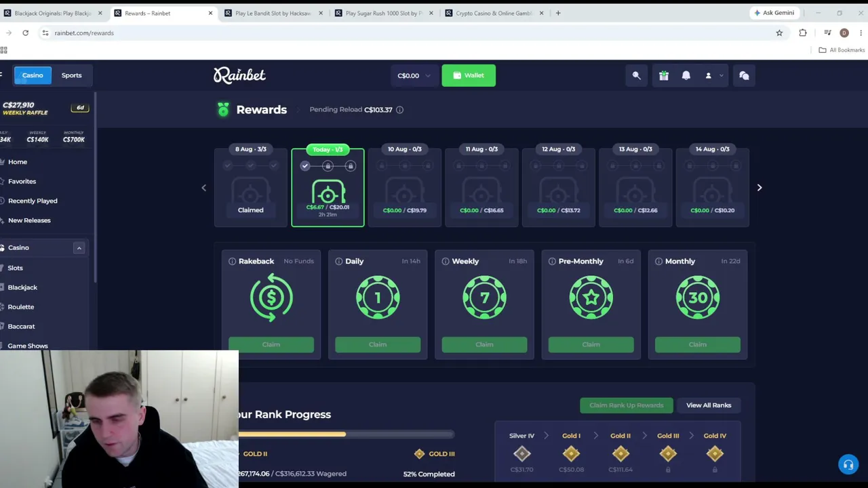868x488 pixels.
Task: Click the rank progress bar
Action: (347, 434)
